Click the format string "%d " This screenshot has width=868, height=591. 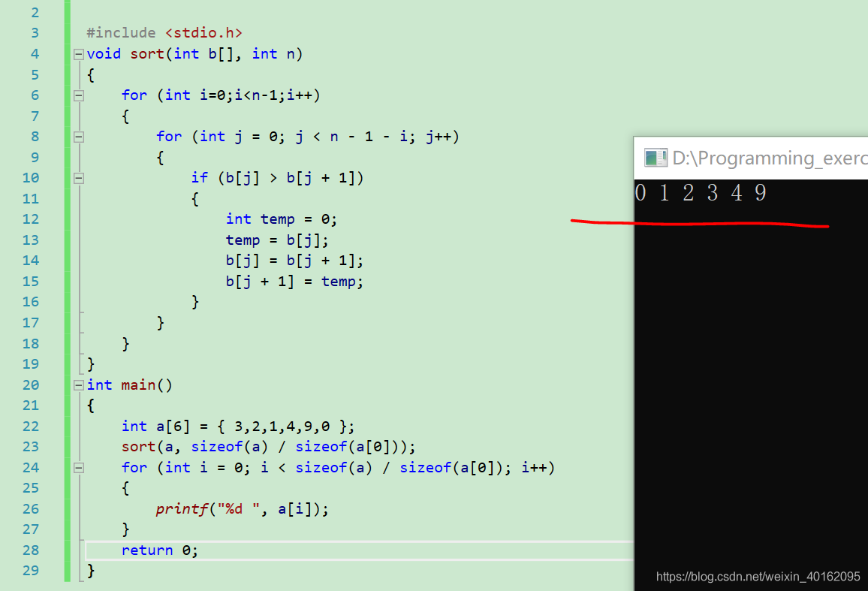coord(238,509)
